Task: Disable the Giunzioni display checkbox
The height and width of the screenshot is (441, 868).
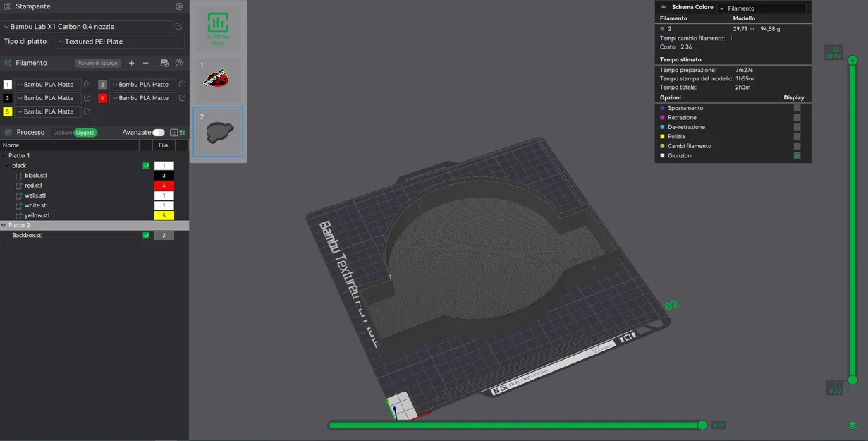Action: [797, 155]
